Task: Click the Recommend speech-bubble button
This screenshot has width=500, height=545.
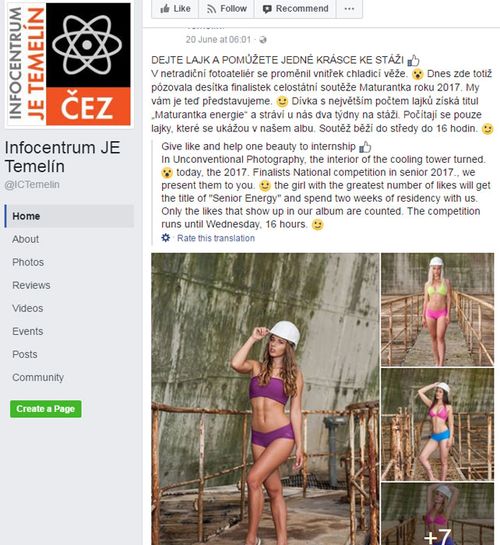Action: click(x=295, y=9)
